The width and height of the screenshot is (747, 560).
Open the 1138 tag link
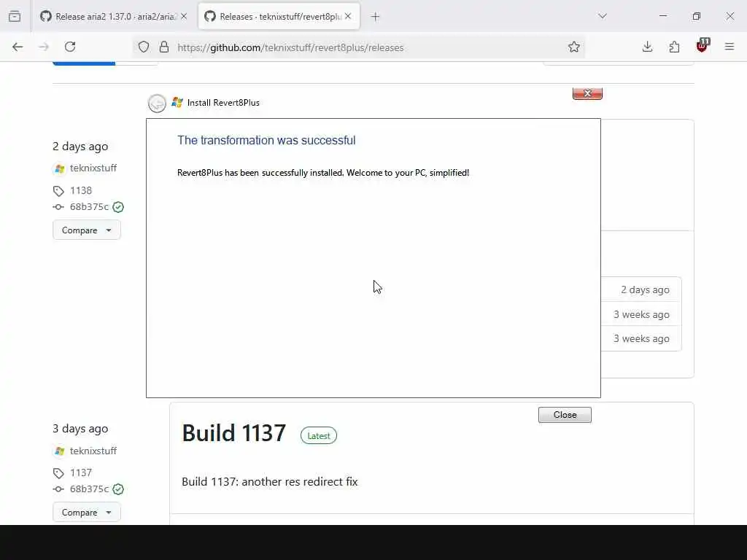click(x=81, y=190)
